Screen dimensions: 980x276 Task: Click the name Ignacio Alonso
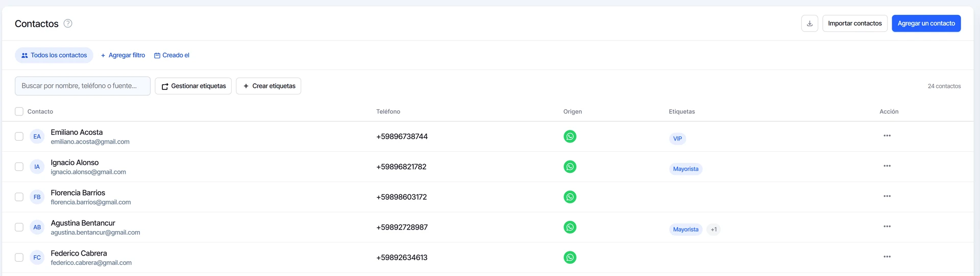pyautogui.click(x=75, y=163)
